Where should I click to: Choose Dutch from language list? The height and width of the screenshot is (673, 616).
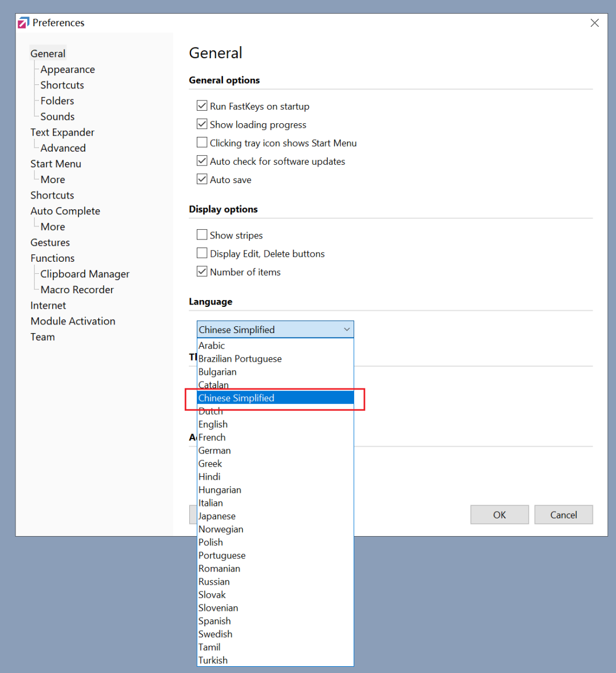click(x=275, y=411)
